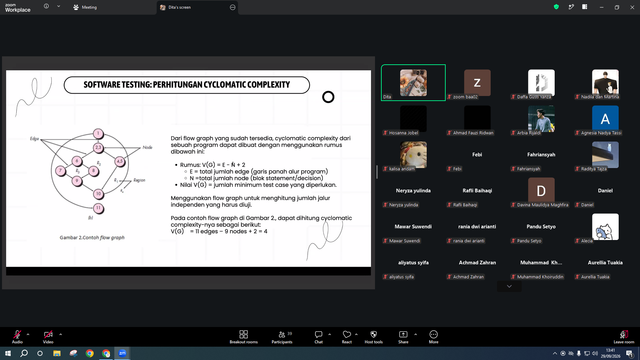Select the Daffa participant tile
This screenshot has height=360, width=640.
541,82
